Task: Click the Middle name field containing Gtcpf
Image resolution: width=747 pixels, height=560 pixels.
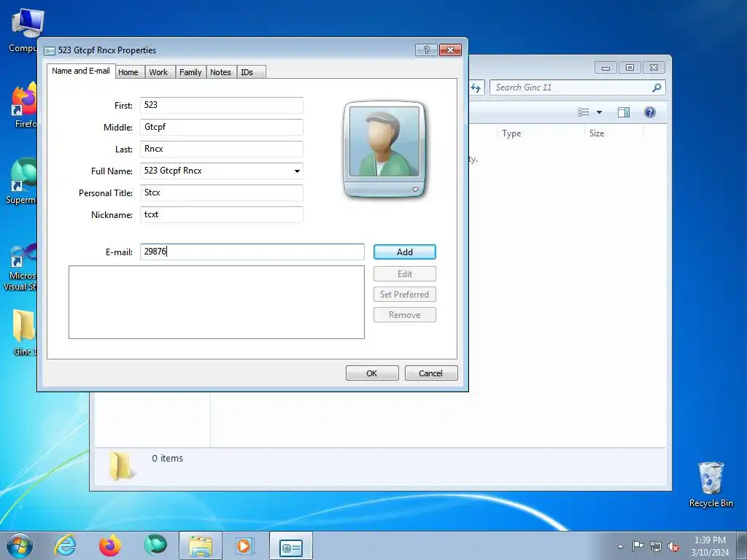Action: click(x=222, y=127)
